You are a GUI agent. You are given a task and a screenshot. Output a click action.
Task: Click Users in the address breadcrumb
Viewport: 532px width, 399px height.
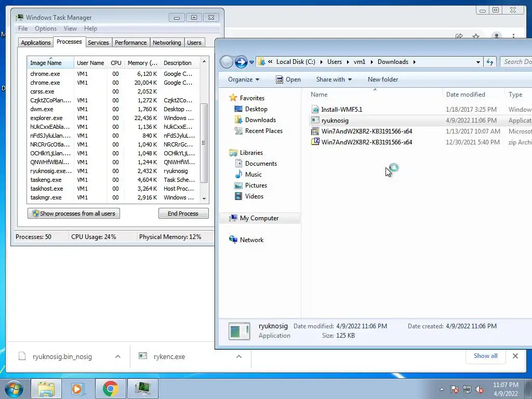tap(335, 62)
